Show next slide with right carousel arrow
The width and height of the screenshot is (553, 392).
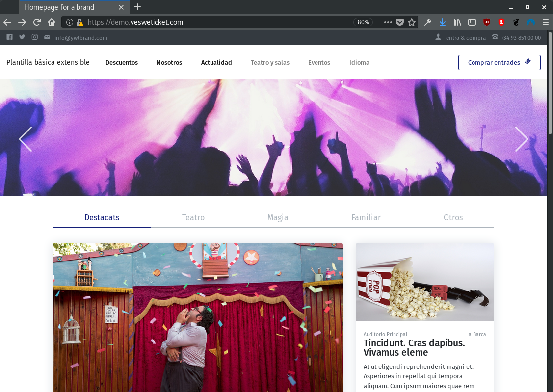521,139
